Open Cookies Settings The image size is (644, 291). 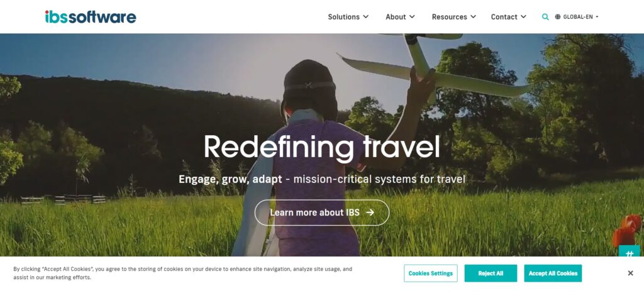(430, 273)
